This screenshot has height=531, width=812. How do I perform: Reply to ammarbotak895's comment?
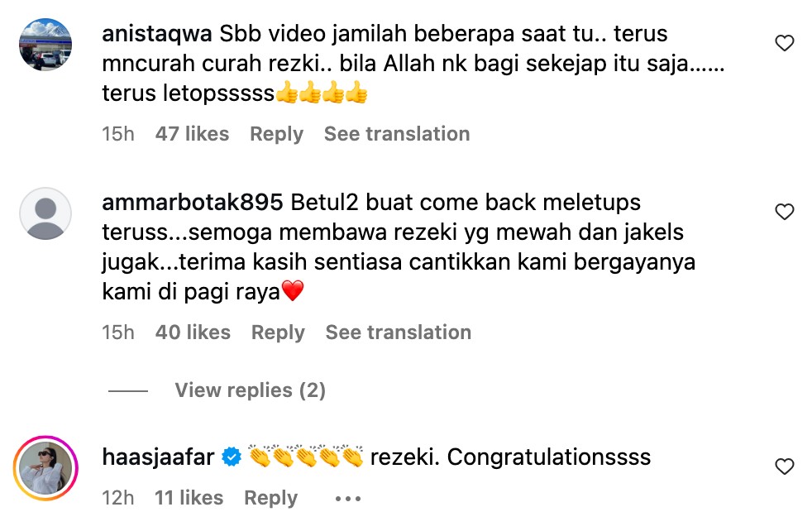[278, 332]
